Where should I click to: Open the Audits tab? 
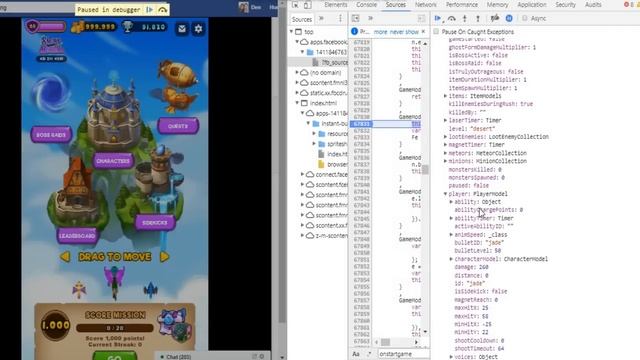click(593, 5)
